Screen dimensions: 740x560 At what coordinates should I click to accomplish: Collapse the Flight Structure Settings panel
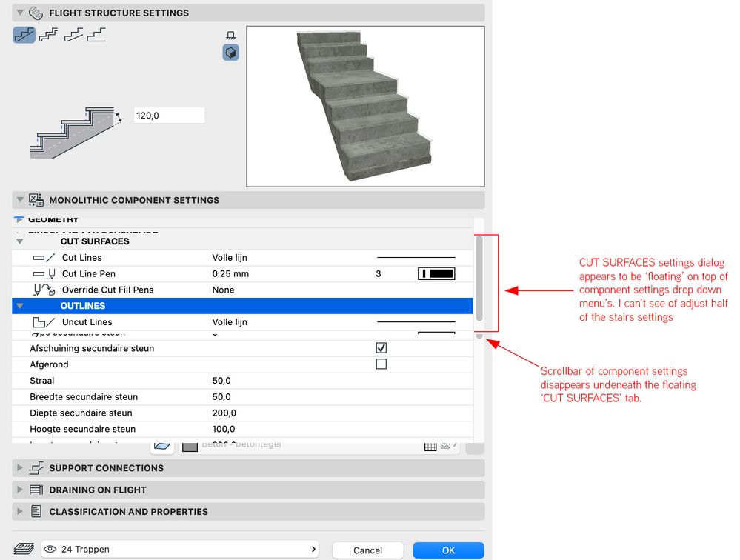click(20, 13)
